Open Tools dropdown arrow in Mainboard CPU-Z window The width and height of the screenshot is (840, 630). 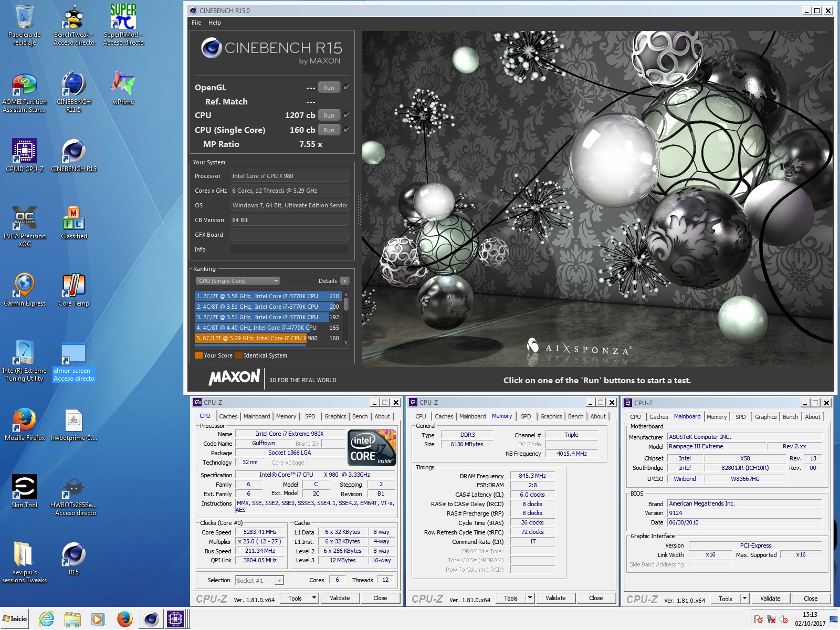(744, 598)
